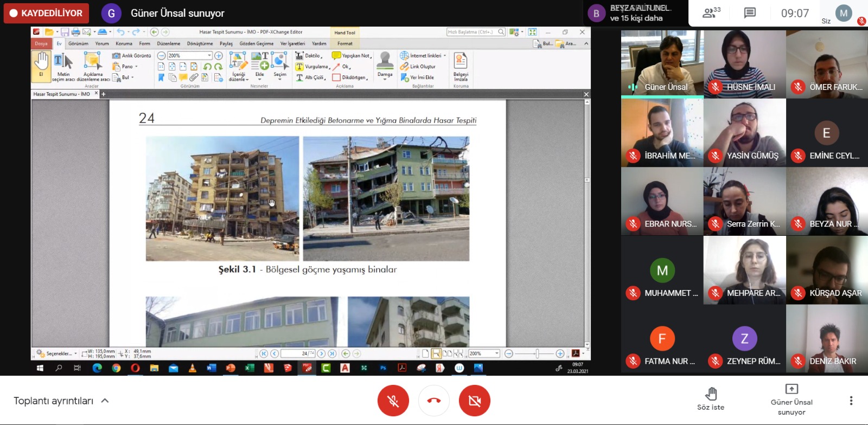The width and height of the screenshot is (868, 425).
Task: Click the Anlık Görüntü snapshot tool
Action: (x=132, y=55)
